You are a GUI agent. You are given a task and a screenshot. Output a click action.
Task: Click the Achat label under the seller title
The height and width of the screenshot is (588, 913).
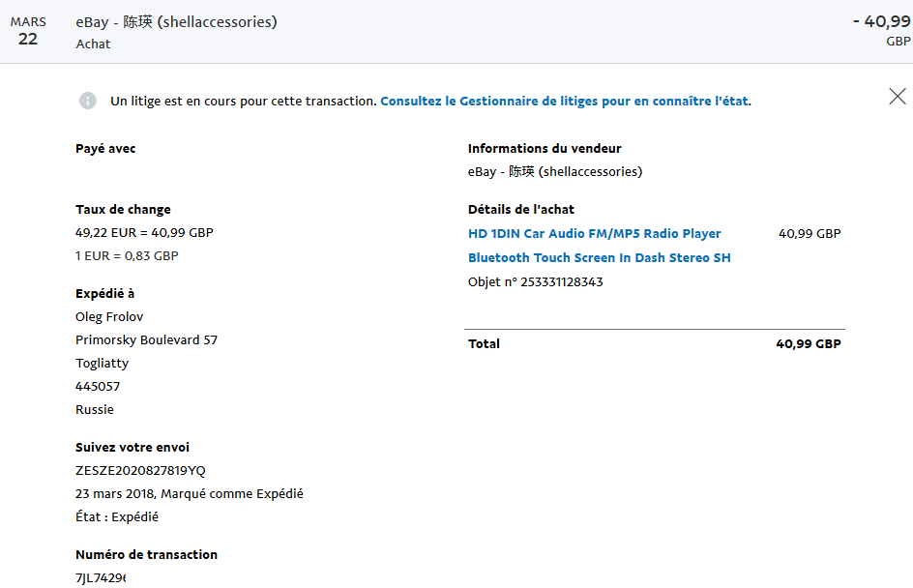point(93,44)
